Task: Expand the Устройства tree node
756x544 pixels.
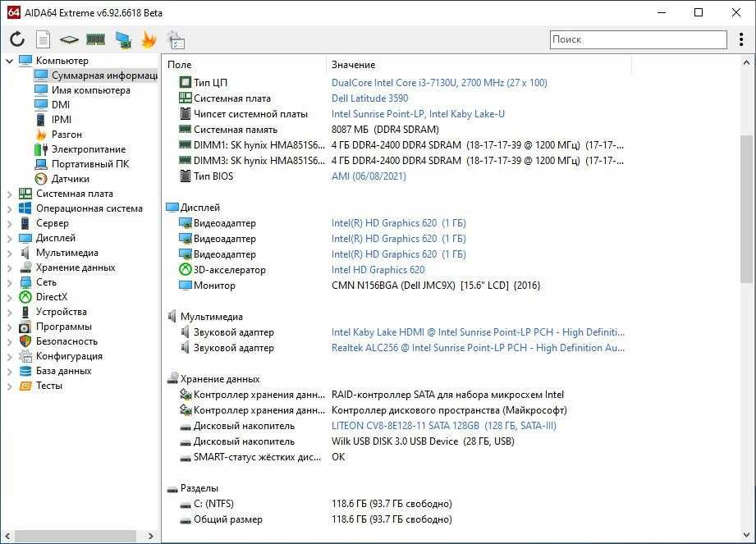Action: (x=9, y=313)
